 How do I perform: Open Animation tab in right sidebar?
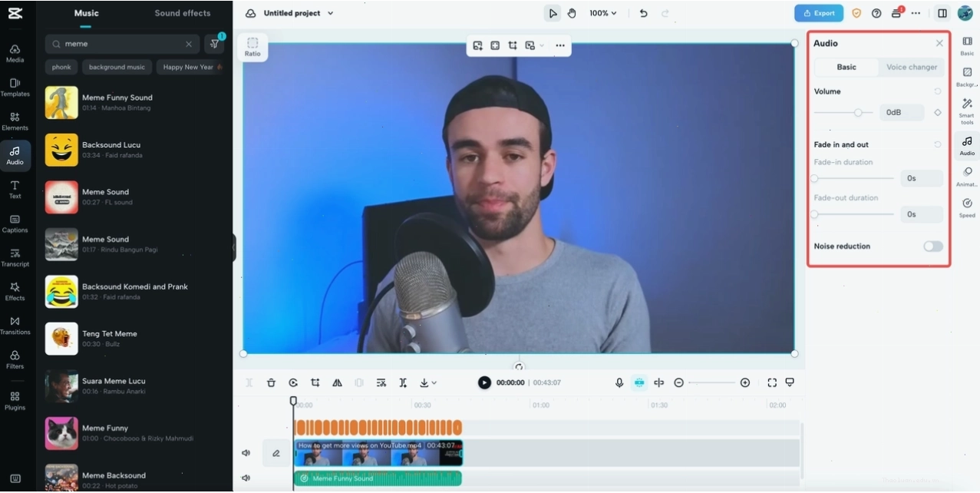pos(967,177)
